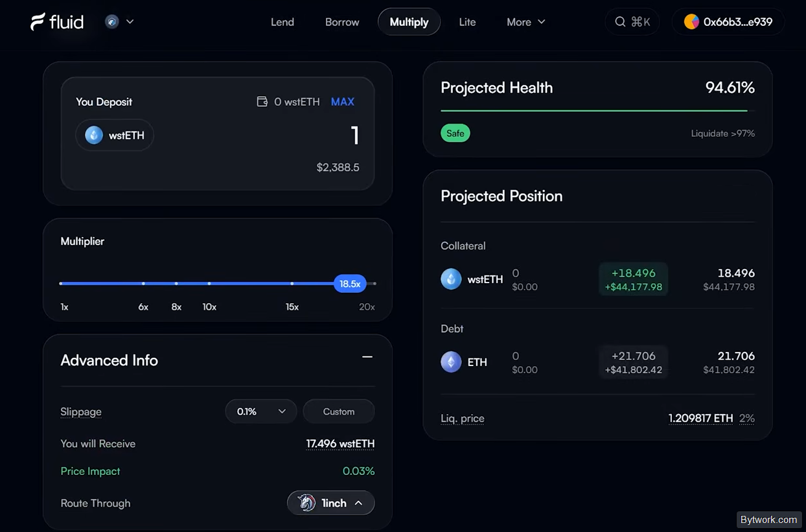Click the Fluid logo
The image size is (806, 532).
click(57, 22)
